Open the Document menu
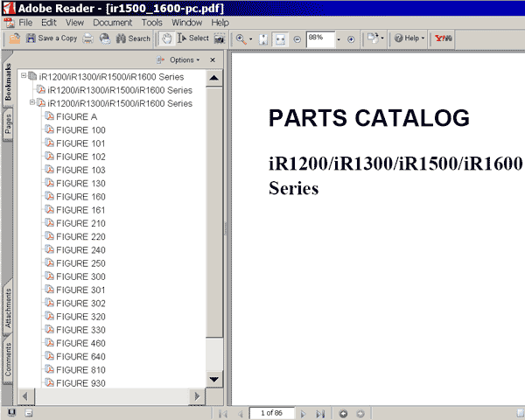This screenshot has width=525, height=420. pos(113,23)
